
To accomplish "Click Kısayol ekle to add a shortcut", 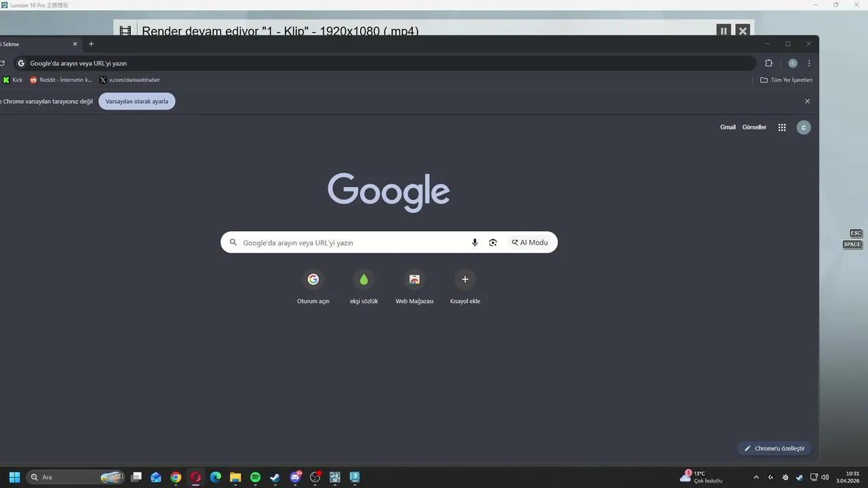I will [465, 287].
